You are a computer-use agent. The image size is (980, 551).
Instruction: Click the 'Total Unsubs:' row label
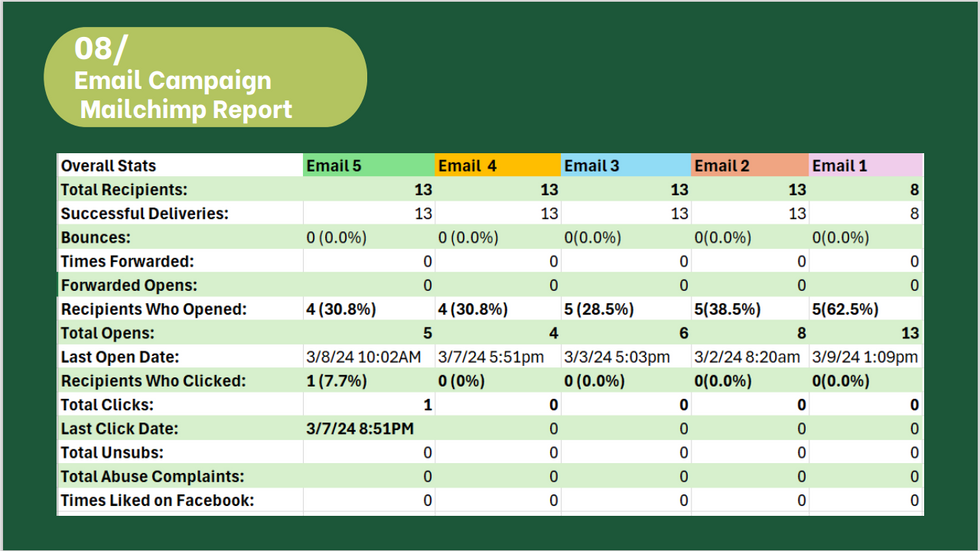pyautogui.click(x=112, y=453)
